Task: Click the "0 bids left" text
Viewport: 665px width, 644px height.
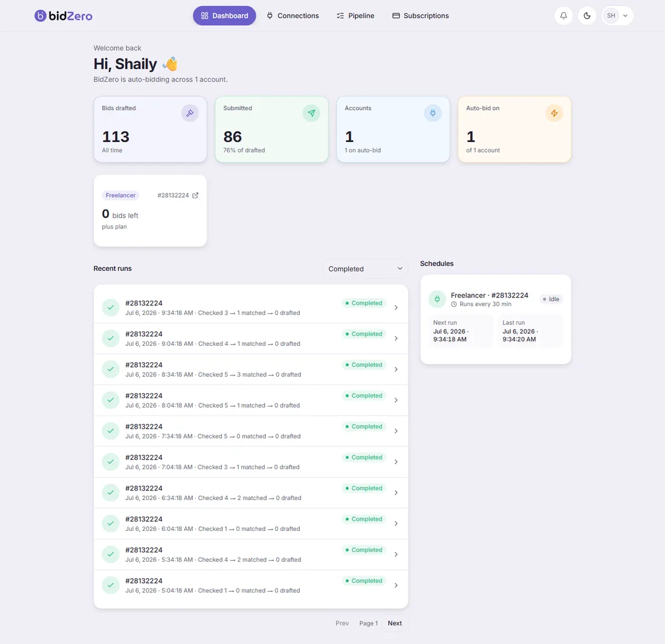Action: coord(120,214)
